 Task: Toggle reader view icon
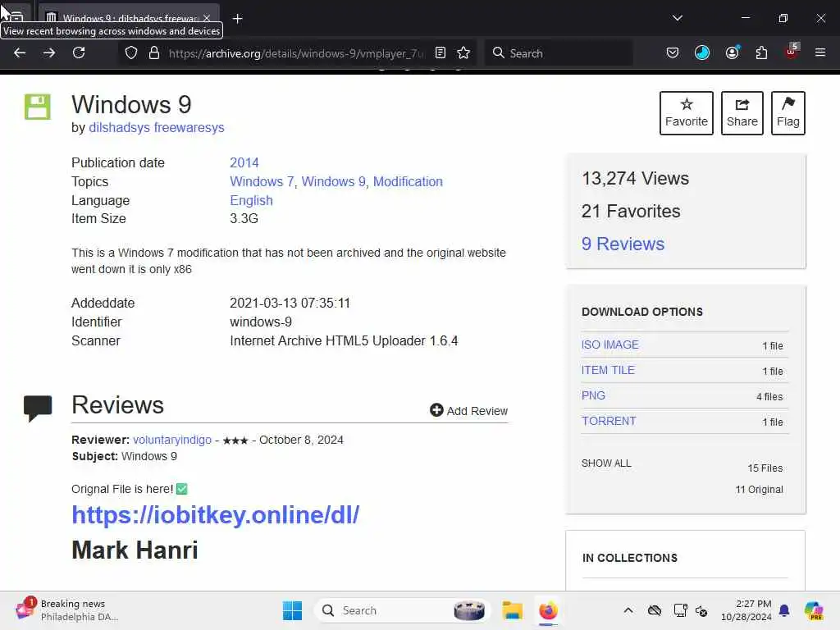point(441,53)
